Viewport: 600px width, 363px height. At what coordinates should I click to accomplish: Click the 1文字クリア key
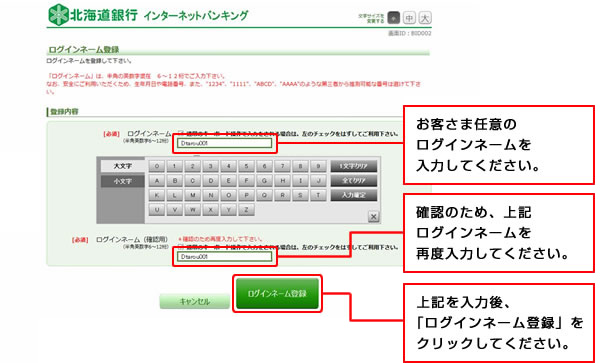tap(354, 166)
